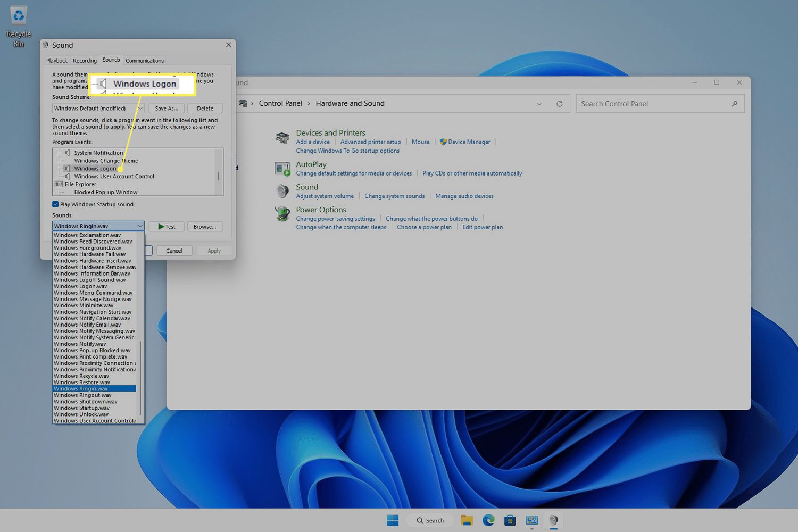Open the Windows Start menu
Viewport: 798px width, 532px height.
(x=393, y=520)
